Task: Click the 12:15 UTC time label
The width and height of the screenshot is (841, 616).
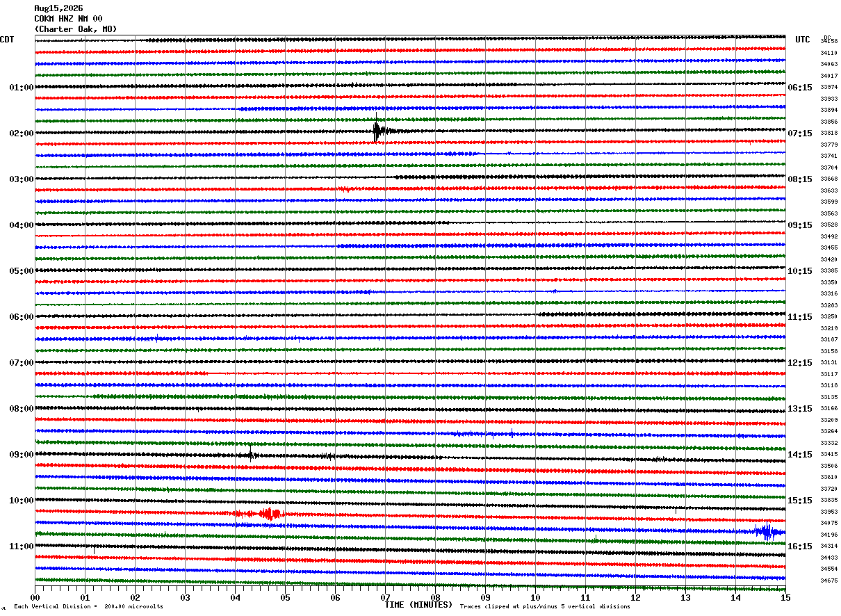Action: click(x=800, y=363)
